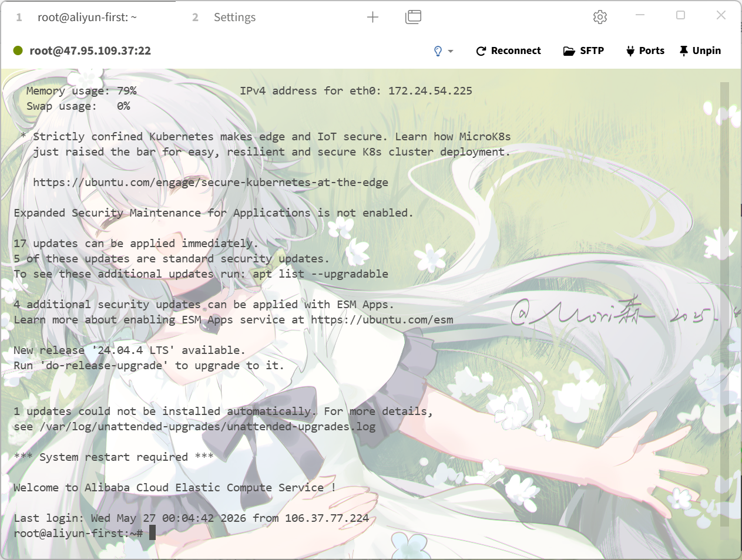Screen dimensions: 742x560
Task: Open a new tab with the plus icon
Action: pyautogui.click(x=372, y=17)
